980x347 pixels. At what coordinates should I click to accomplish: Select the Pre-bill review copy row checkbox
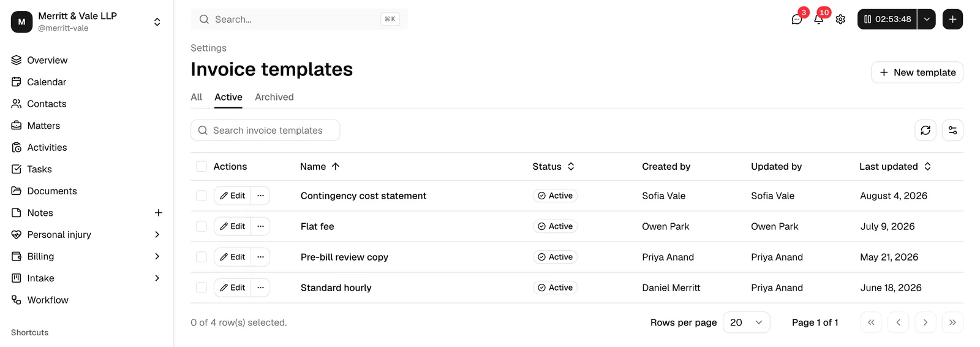click(202, 257)
